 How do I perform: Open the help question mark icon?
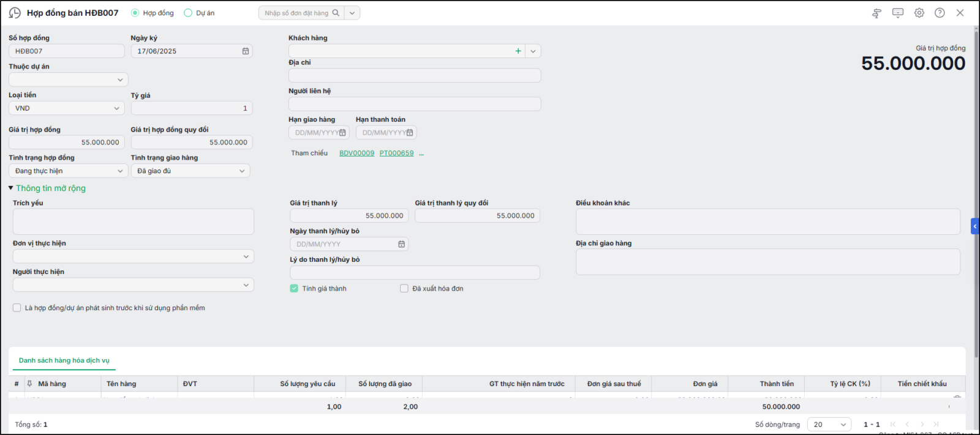(x=940, y=13)
